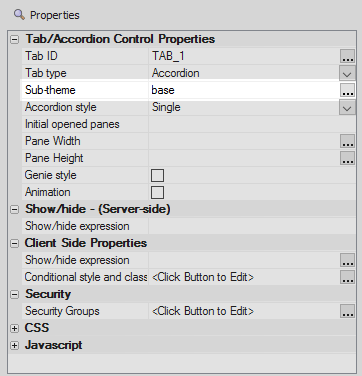Expand the Javascript section
Viewport: 362px width, 376px height.
tap(14, 345)
